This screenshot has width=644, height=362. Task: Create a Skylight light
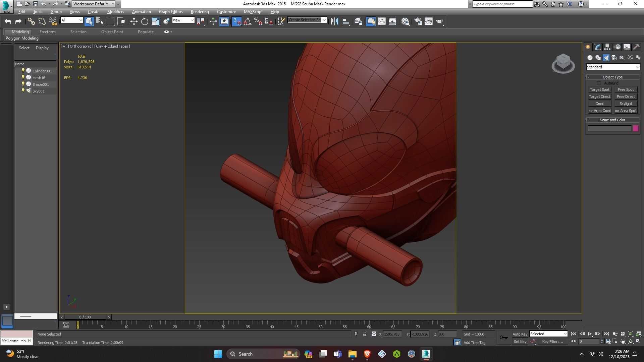[x=626, y=104]
